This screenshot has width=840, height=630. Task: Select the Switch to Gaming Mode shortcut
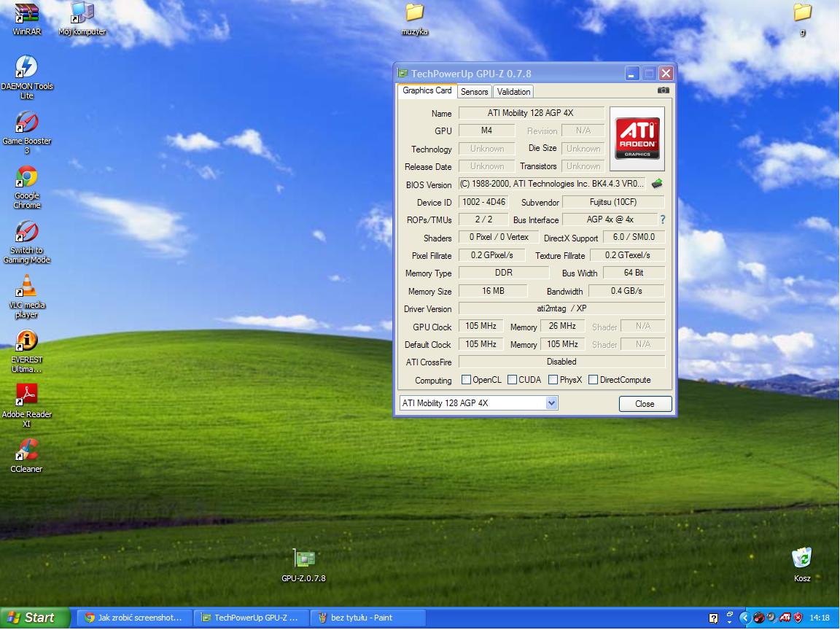coord(26,242)
